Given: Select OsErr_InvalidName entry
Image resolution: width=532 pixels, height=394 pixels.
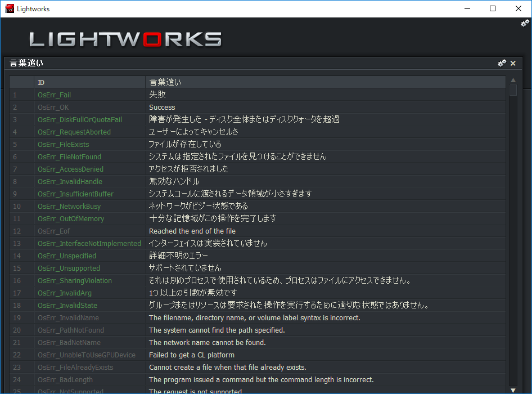Looking at the screenshot, I should 89,318.
